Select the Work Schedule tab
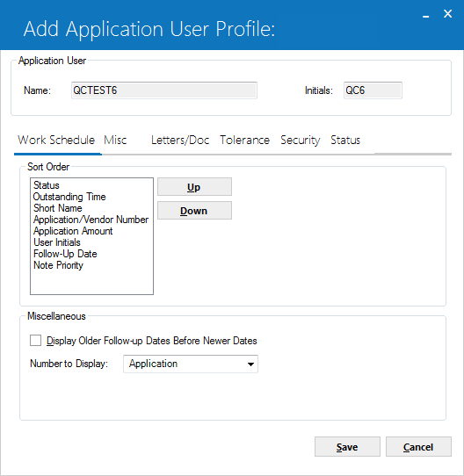 click(x=56, y=140)
